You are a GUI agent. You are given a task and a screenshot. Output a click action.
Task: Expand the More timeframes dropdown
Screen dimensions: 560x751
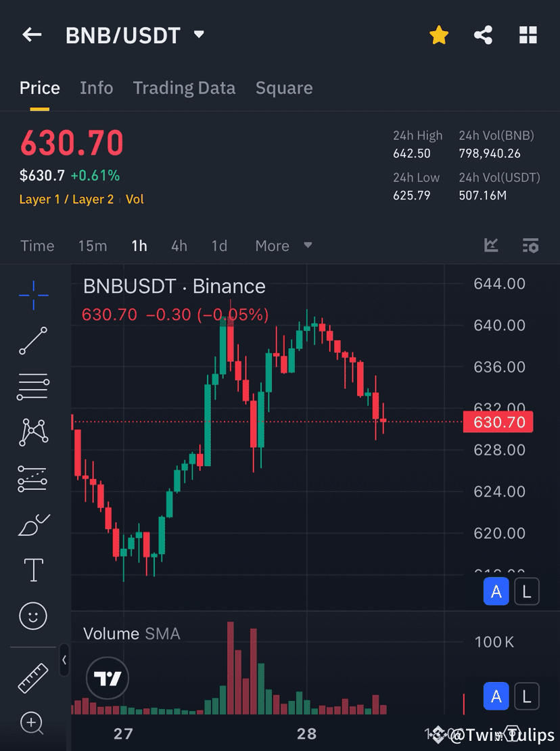coord(282,246)
